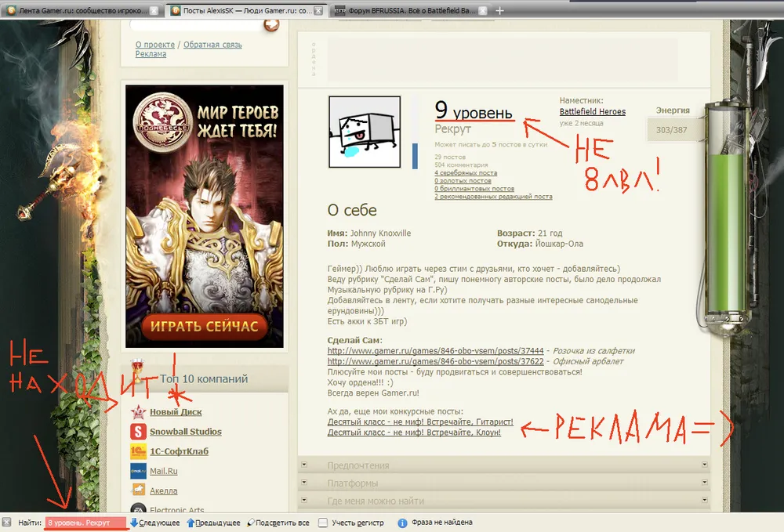Click the Snowball Studios logo icon
The height and width of the screenshot is (532, 784).
(138, 432)
